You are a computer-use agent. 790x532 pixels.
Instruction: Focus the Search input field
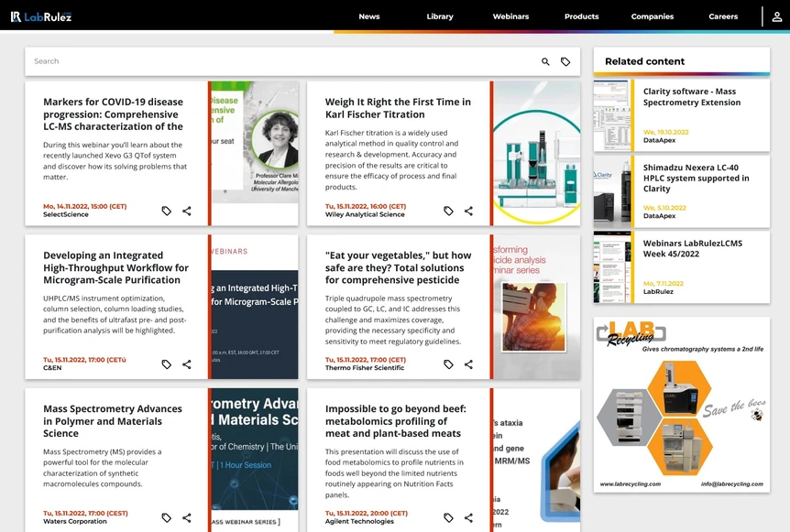(282, 61)
